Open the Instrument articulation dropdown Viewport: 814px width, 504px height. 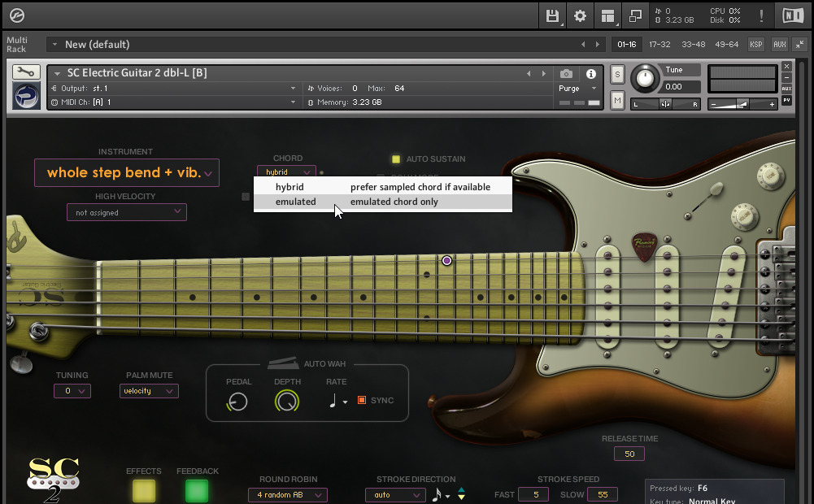(127, 173)
